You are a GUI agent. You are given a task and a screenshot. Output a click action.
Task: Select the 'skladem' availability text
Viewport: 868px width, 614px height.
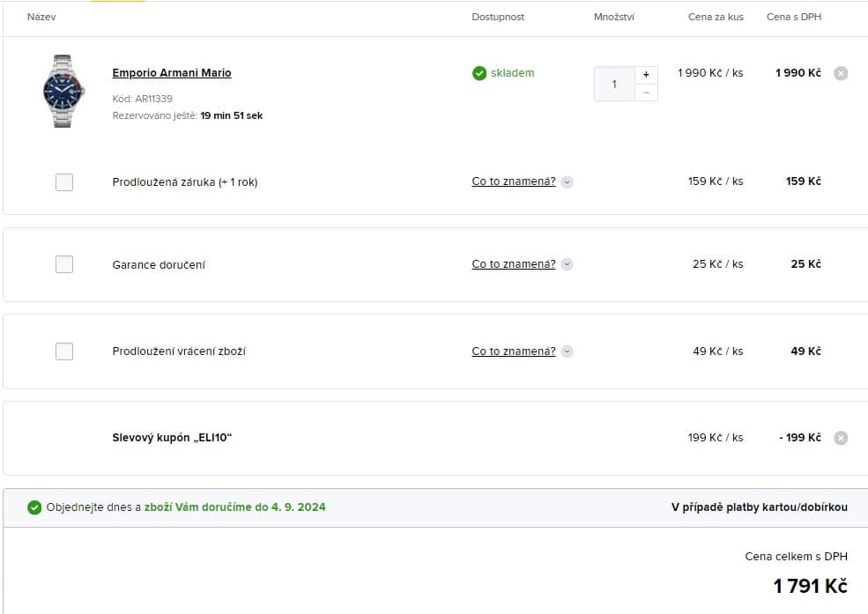click(513, 73)
